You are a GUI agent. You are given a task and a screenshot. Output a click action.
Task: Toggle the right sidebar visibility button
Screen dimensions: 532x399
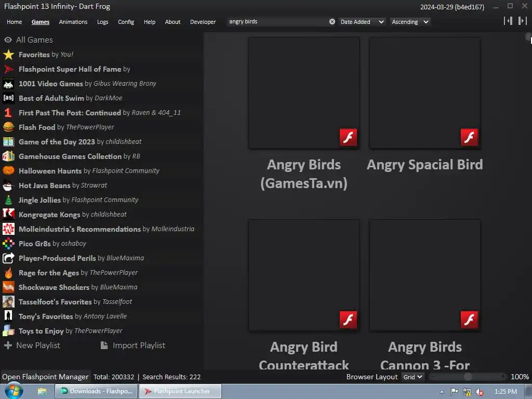[522, 21]
